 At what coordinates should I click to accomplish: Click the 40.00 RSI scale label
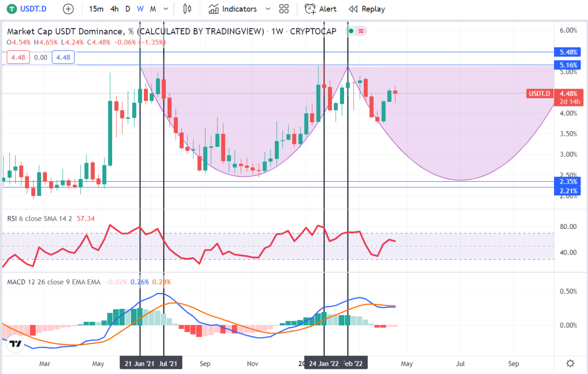point(568,252)
